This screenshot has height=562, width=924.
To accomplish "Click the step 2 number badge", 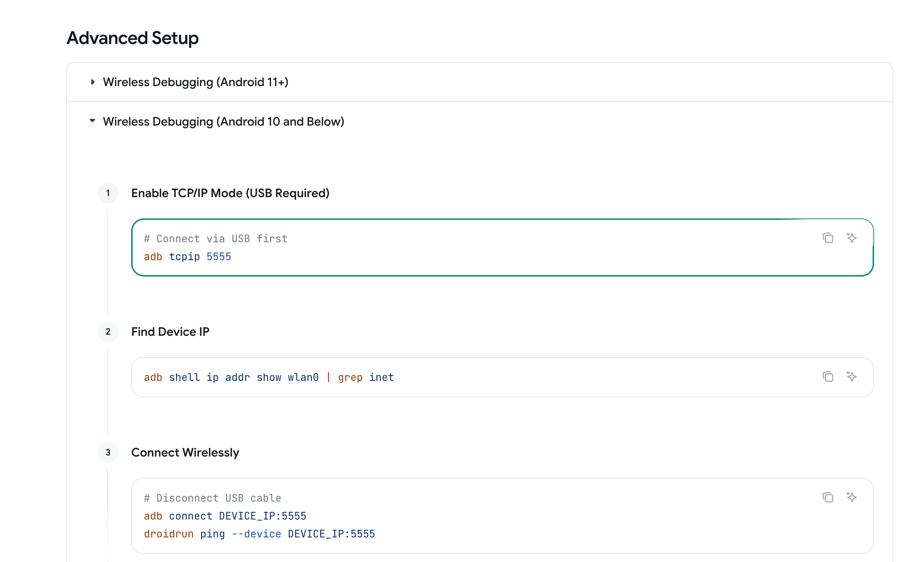I will (x=108, y=332).
